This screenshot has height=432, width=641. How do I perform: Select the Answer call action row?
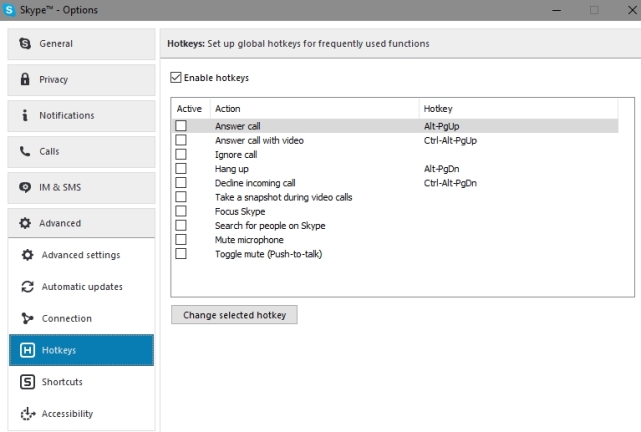point(395,126)
